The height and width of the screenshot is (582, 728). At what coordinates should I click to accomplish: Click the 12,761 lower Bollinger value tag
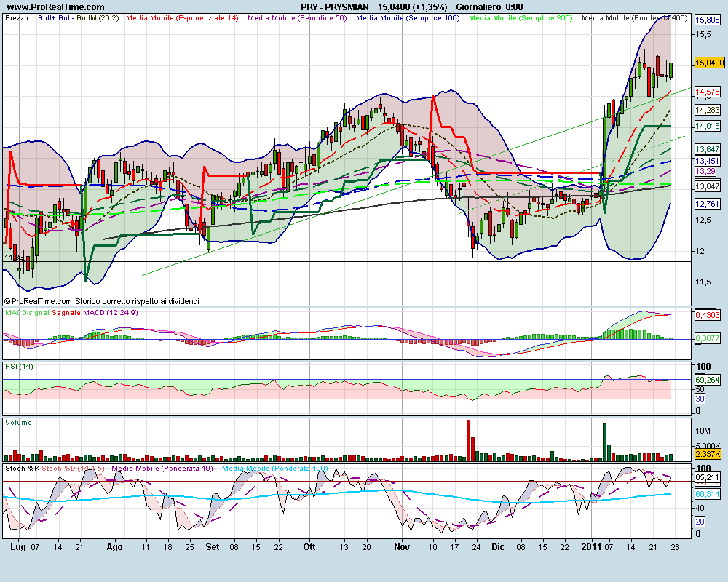coord(708,203)
